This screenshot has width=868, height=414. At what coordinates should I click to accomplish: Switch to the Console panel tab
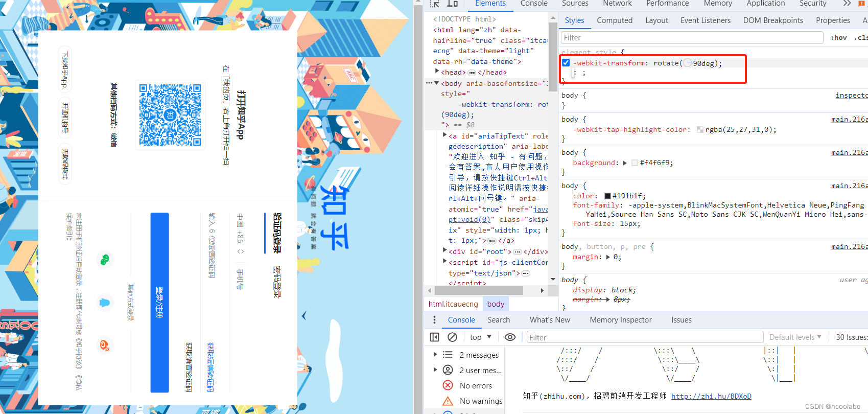coord(534,4)
